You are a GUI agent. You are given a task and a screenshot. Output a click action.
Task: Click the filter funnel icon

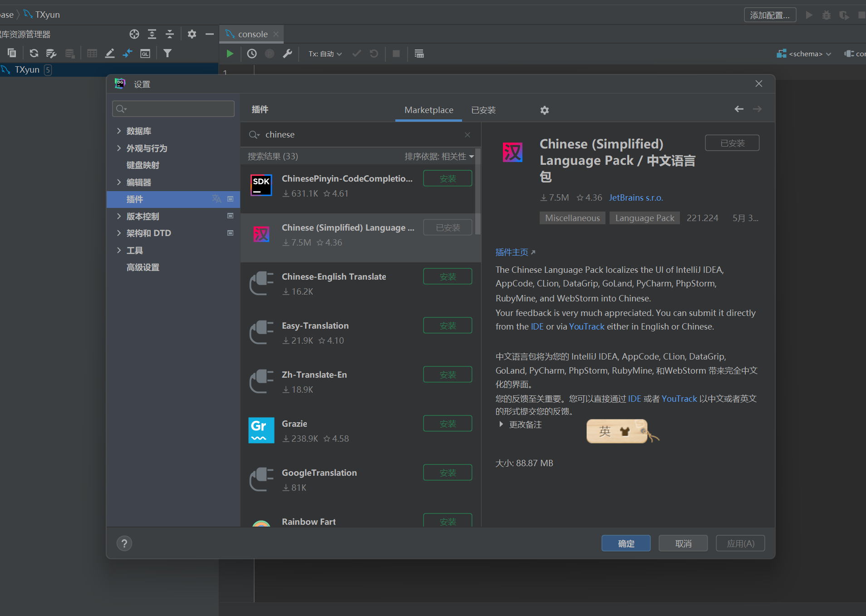(x=167, y=53)
